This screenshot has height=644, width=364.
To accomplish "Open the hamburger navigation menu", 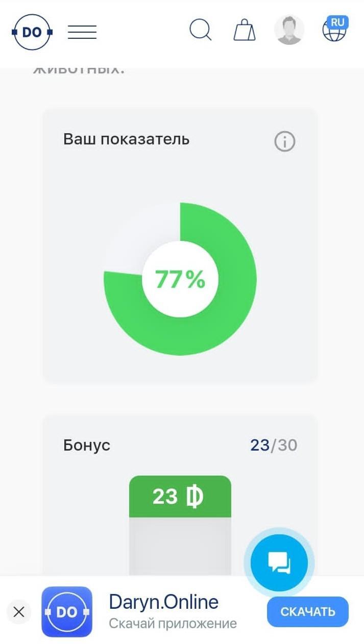I will 82,32.
